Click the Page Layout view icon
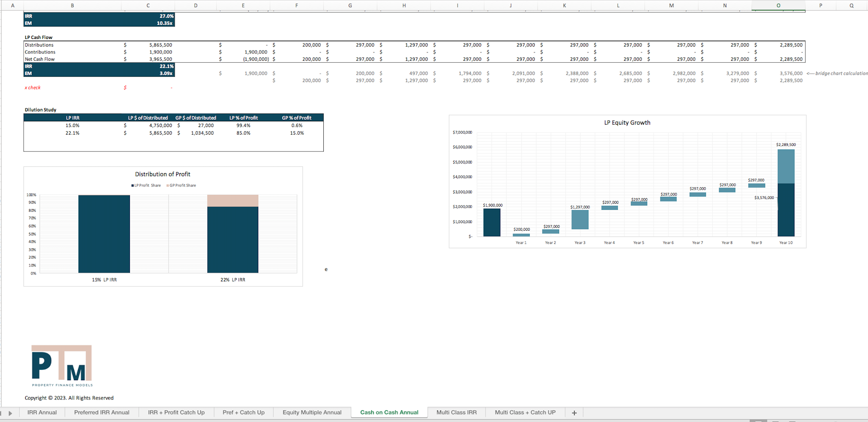The width and height of the screenshot is (868, 422). [x=775, y=420]
